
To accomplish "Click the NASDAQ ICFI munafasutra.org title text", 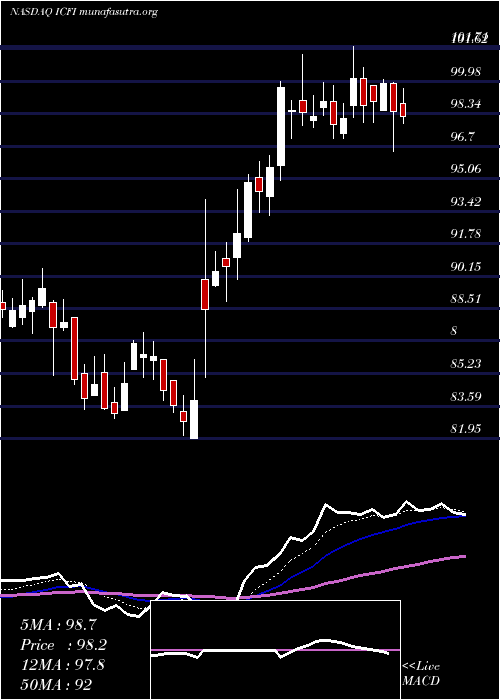I will coord(83,12).
